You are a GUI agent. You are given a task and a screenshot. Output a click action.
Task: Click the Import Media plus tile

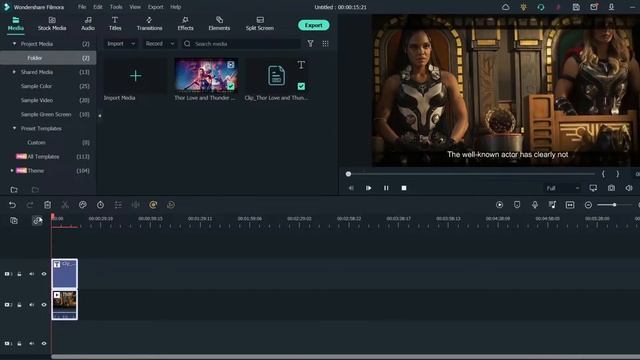(x=136, y=76)
